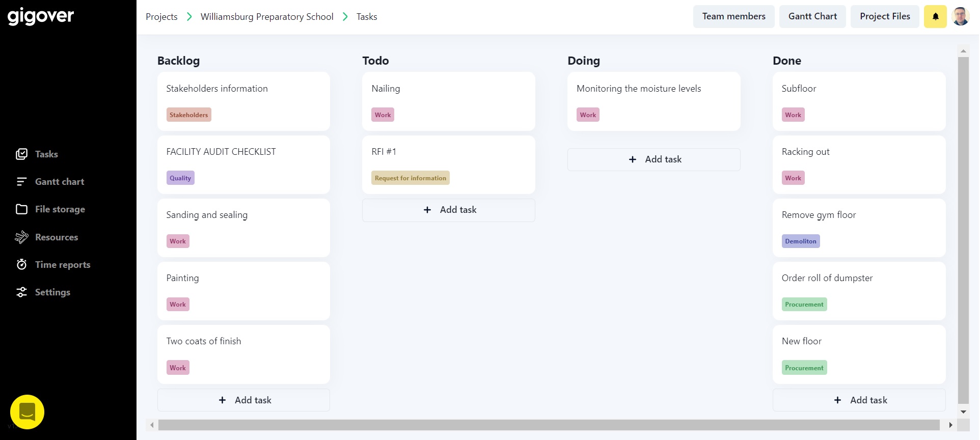This screenshot has width=980, height=440.
Task: Click the Doing column heading
Action: [584, 61]
